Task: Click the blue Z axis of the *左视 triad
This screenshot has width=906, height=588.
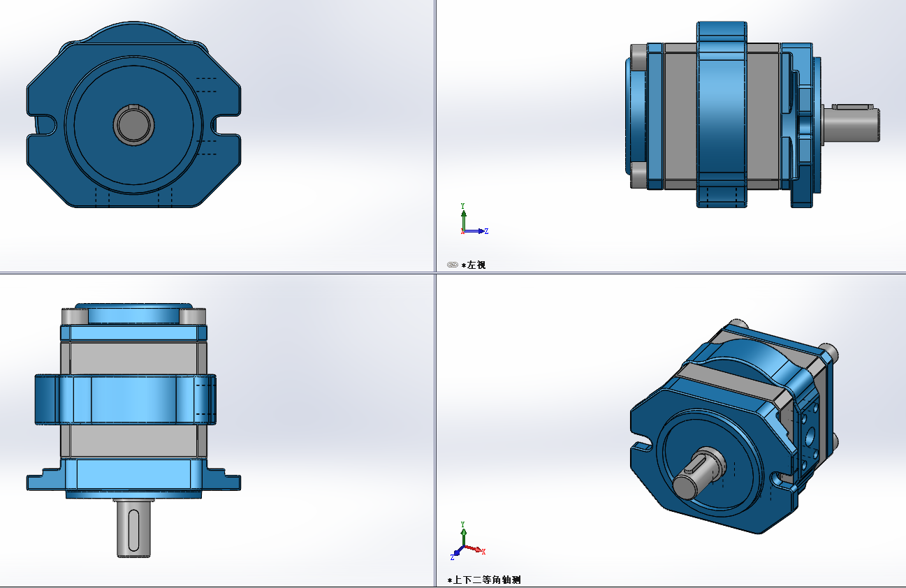Action: click(476, 231)
